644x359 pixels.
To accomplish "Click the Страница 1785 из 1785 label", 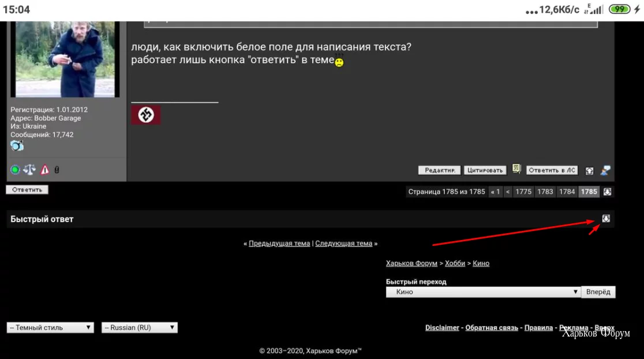I will (x=447, y=192).
